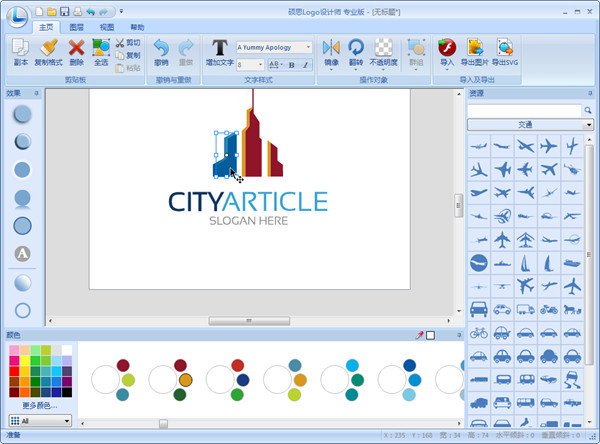Click the new document icon in quick access bar
The image size is (600, 444).
[x=39, y=11]
